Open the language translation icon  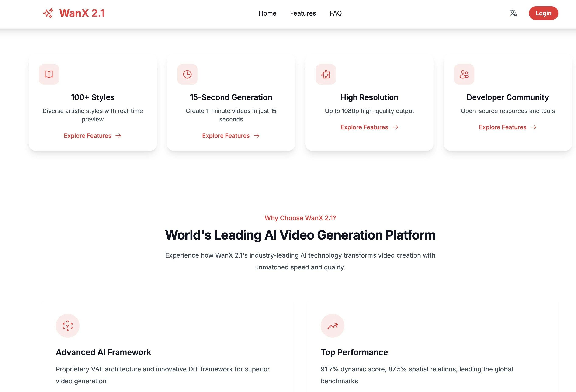point(513,13)
